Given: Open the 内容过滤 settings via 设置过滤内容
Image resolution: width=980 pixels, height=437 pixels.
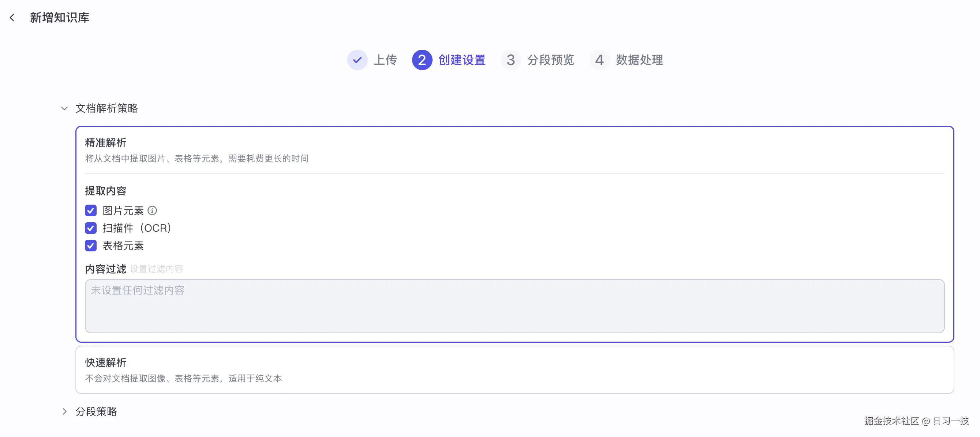Looking at the screenshot, I should (156, 269).
